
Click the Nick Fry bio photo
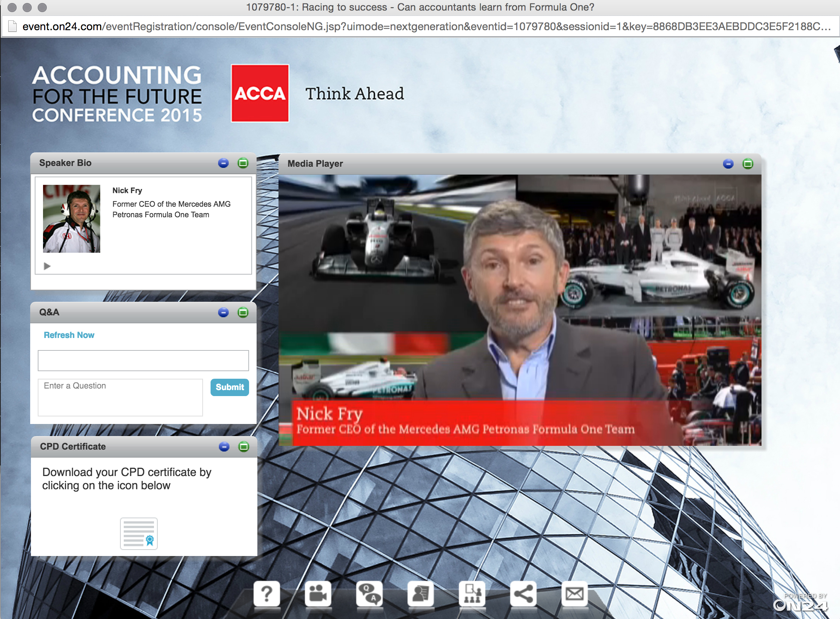coord(71,219)
